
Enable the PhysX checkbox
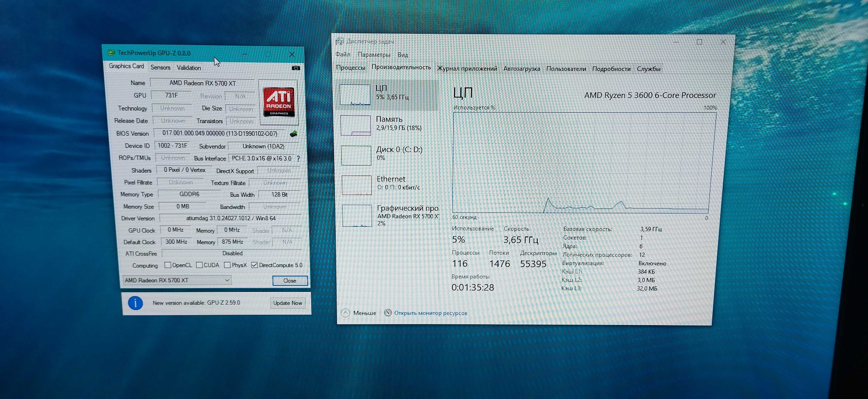(x=227, y=265)
